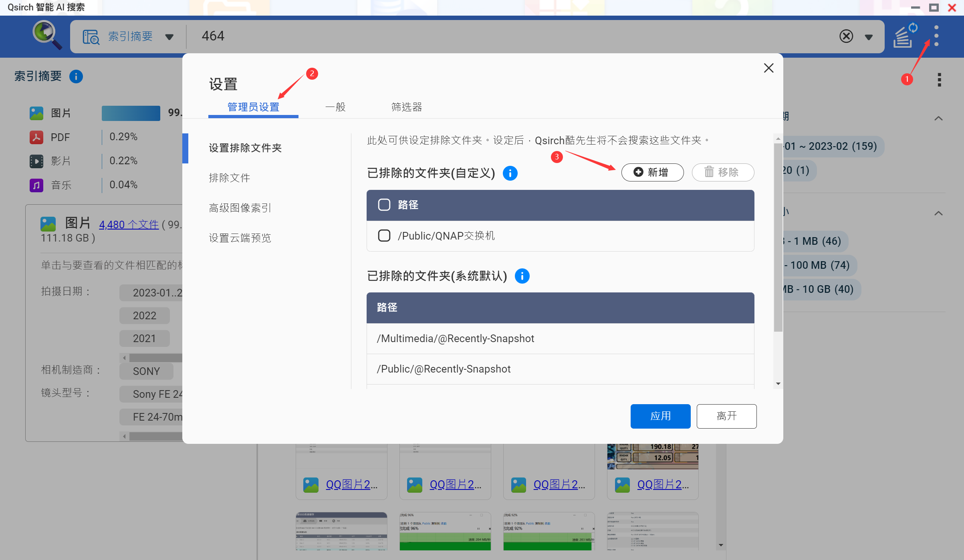Close the settings dialog with X
Viewport: 964px width, 560px height.
point(768,68)
